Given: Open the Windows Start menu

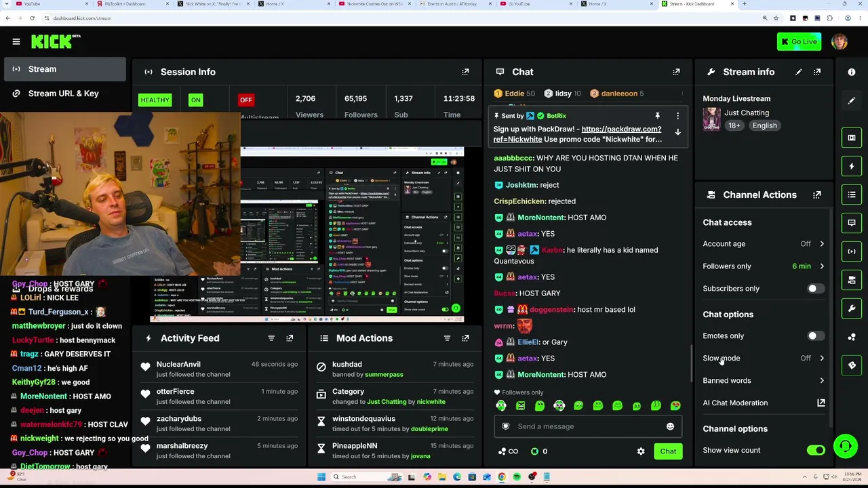Looking at the screenshot, I should (321, 477).
